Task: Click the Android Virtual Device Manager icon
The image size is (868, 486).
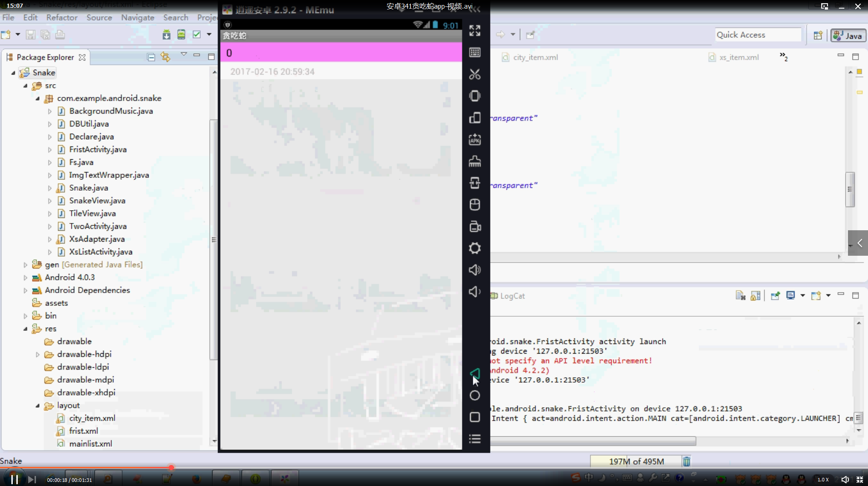Action: click(181, 35)
